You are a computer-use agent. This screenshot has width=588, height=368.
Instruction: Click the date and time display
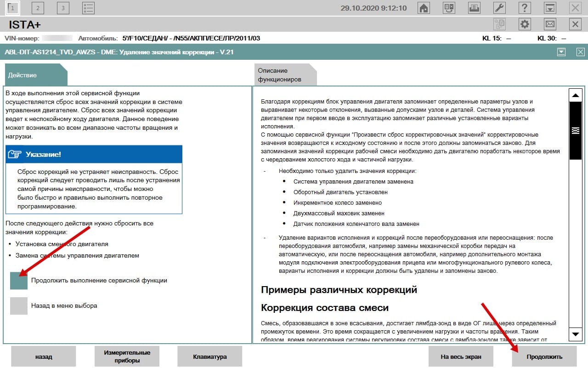point(374,8)
